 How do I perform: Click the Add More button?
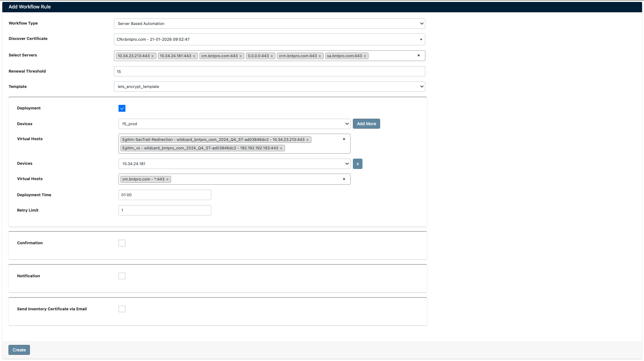coord(366,124)
